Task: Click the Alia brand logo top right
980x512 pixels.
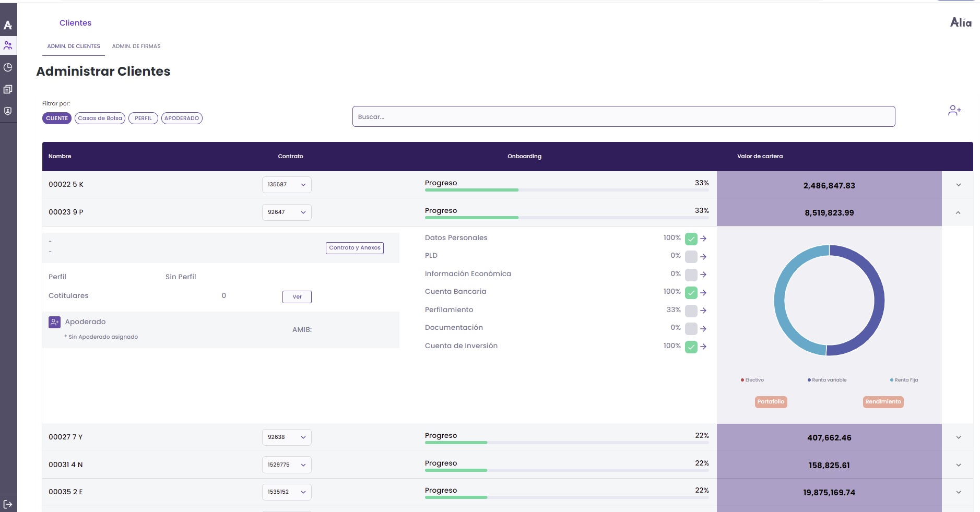Action: (961, 22)
